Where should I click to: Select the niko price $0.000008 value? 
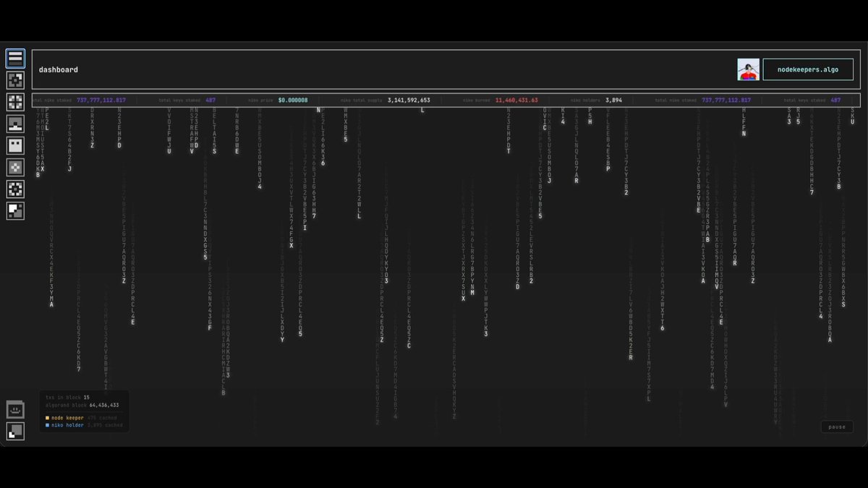coord(293,100)
